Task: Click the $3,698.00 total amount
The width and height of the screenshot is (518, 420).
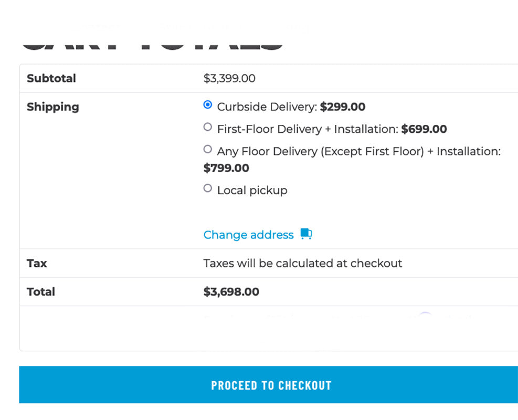Action: tap(231, 291)
